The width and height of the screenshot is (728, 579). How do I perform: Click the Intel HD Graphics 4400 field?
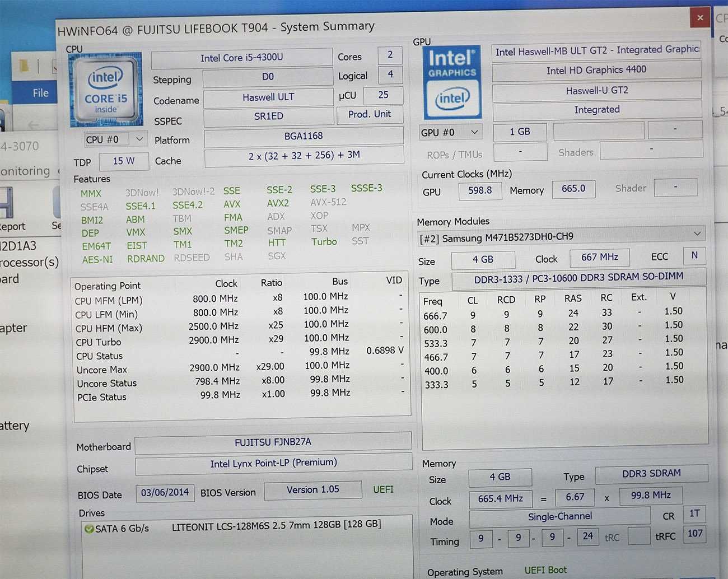point(596,70)
